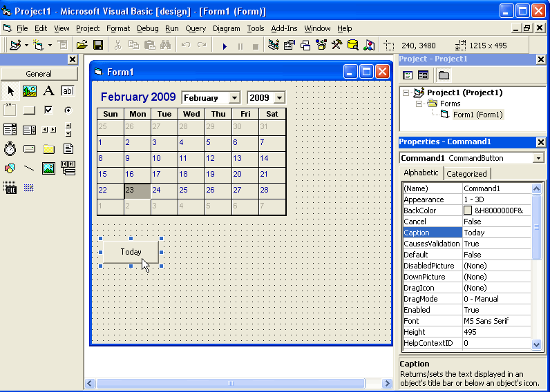The height and width of the screenshot is (392, 550).
Task: Save the project with the floppy icon
Action: [x=98, y=45]
